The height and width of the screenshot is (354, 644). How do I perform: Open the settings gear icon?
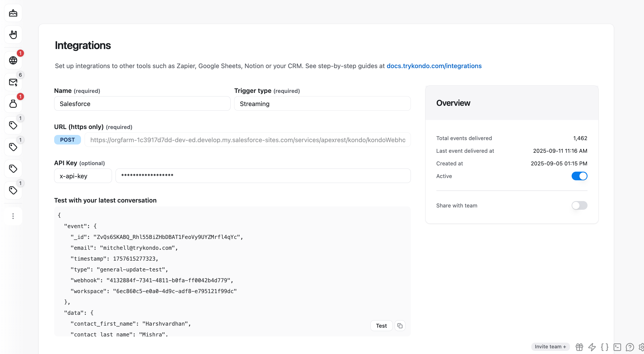(x=641, y=347)
